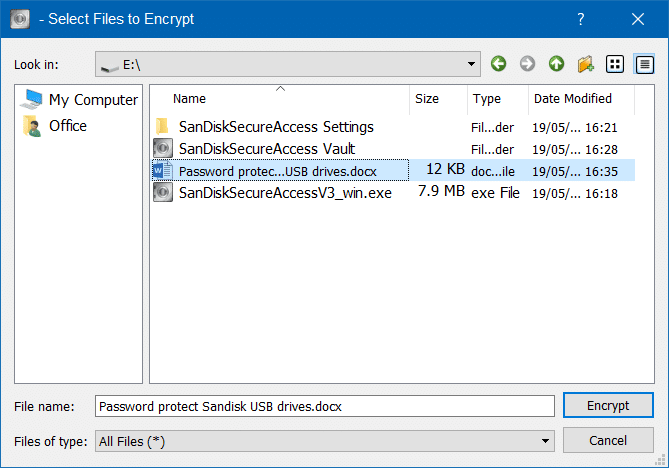Go up to the parent directory
669x468 pixels.
(556, 64)
